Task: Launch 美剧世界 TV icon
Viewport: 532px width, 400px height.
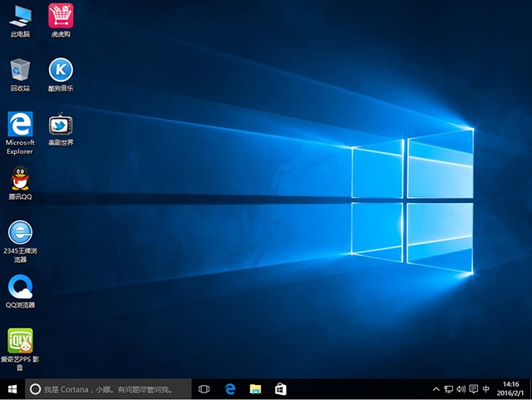Action: click(x=60, y=125)
